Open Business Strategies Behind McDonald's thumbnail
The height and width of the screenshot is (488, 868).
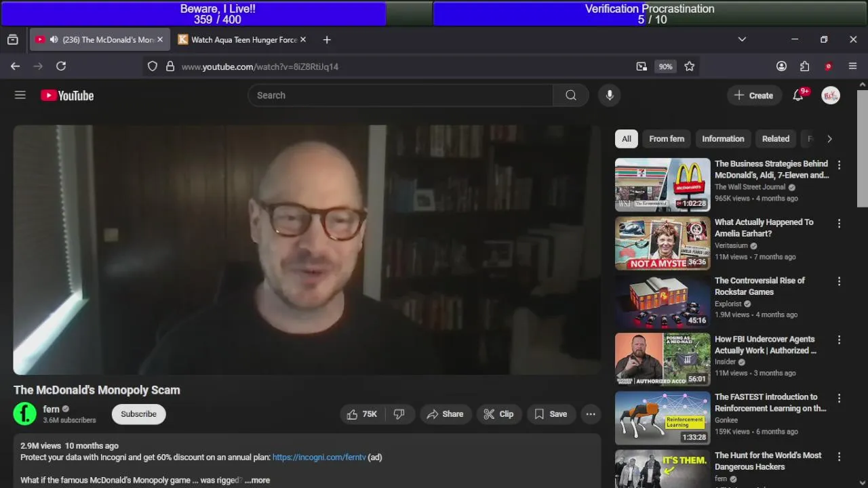663,185
